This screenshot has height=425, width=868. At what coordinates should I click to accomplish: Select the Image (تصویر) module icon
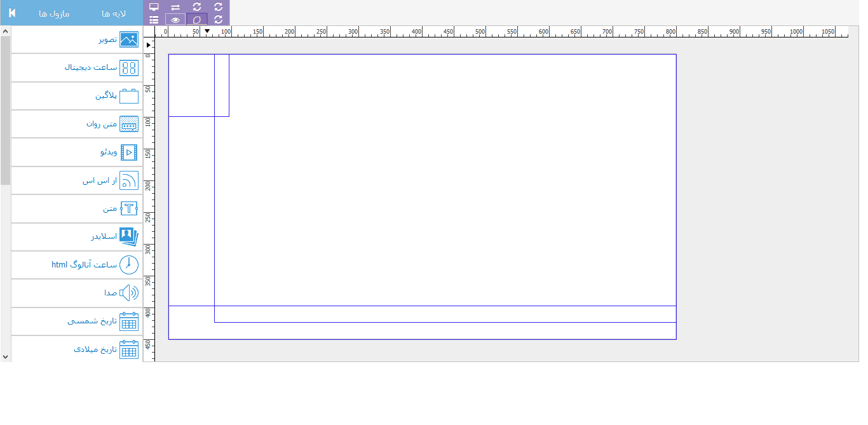coord(129,39)
